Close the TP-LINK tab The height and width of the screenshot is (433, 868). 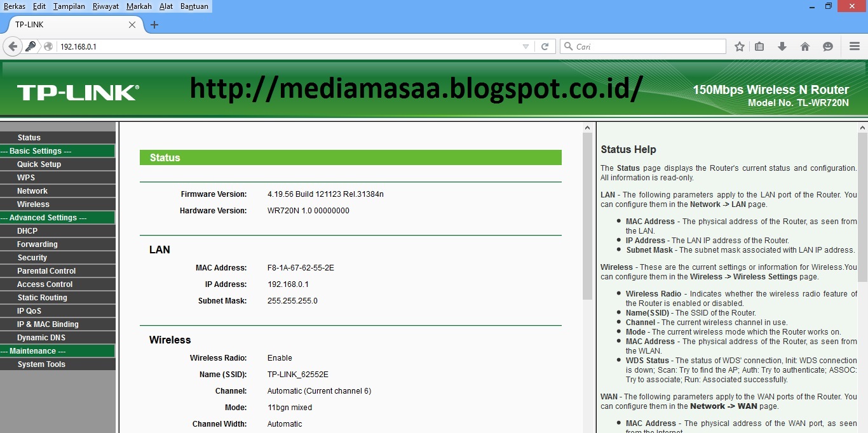(x=132, y=25)
